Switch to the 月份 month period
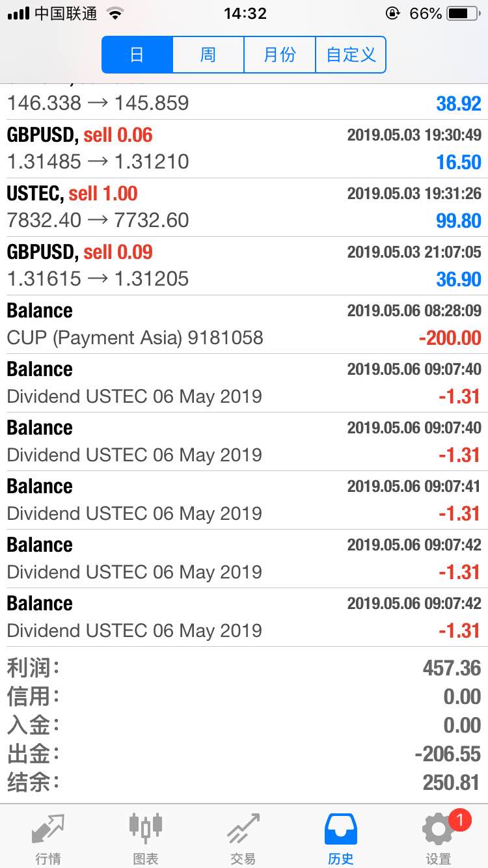The width and height of the screenshot is (488, 868). (280, 55)
